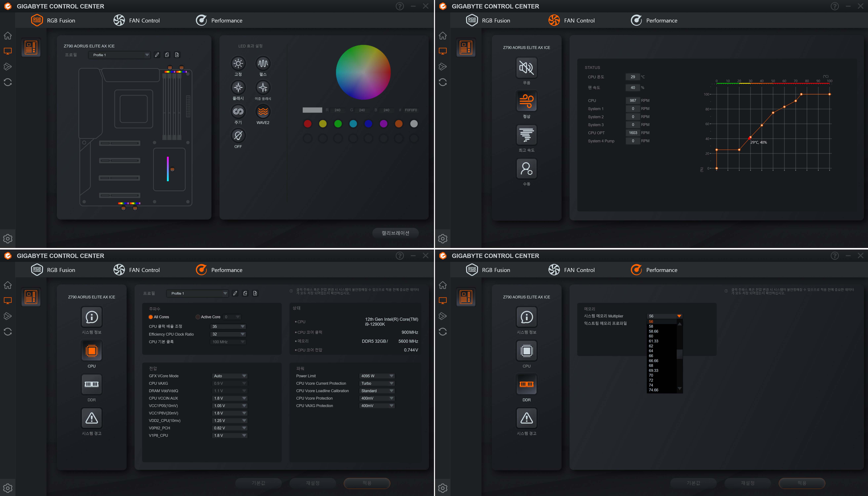This screenshot has width=868, height=496.
Task: Pick the red color swatch
Action: click(307, 124)
